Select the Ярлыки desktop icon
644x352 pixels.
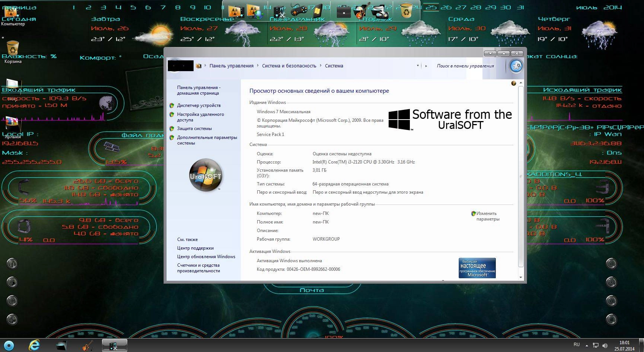coord(13,127)
